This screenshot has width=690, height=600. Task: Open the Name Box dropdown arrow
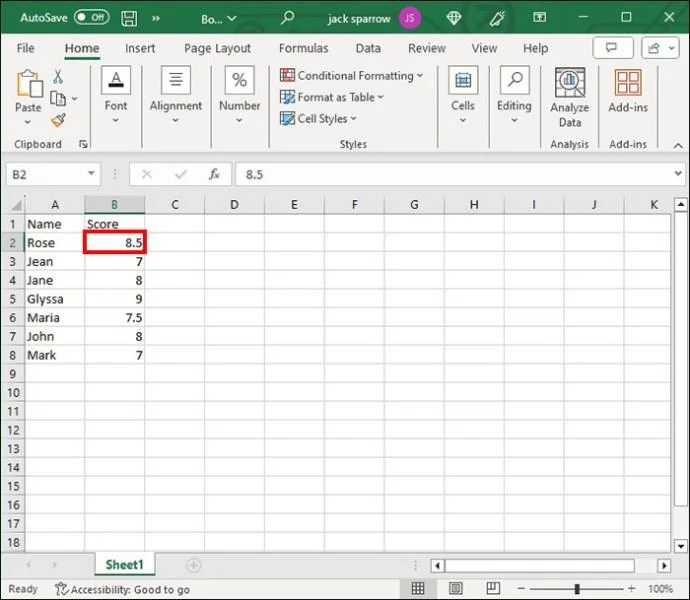[92, 174]
